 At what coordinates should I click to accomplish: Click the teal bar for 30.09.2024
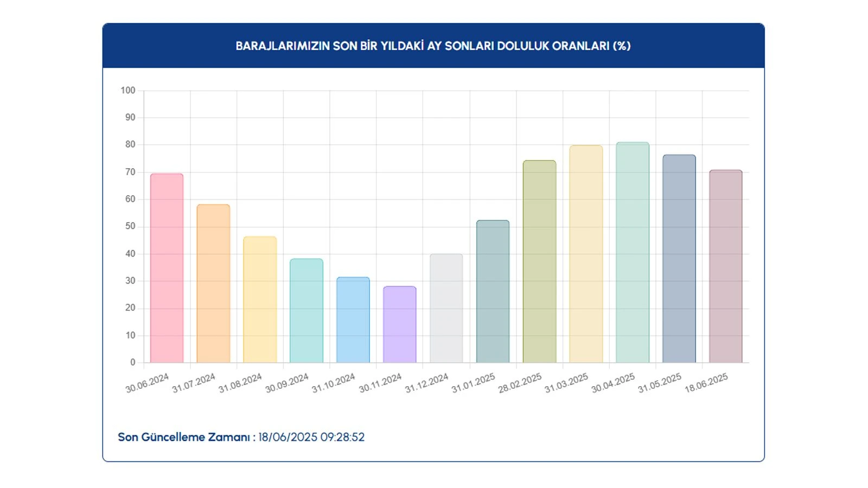(307, 311)
